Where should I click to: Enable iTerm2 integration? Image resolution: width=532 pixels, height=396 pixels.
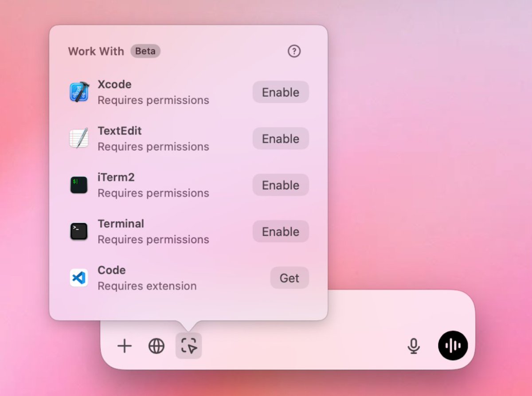point(281,185)
